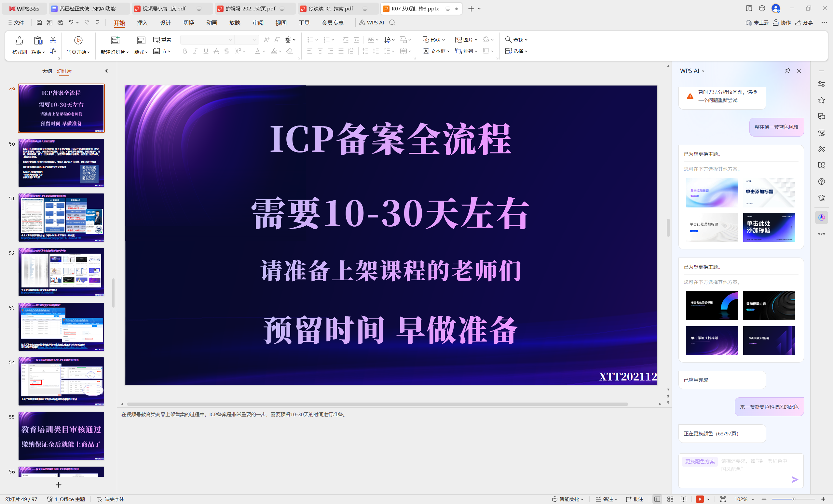The height and width of the screenshot is (504, 833).
Task: Select the blue gradient theme thumbnail
Action: 769,227
